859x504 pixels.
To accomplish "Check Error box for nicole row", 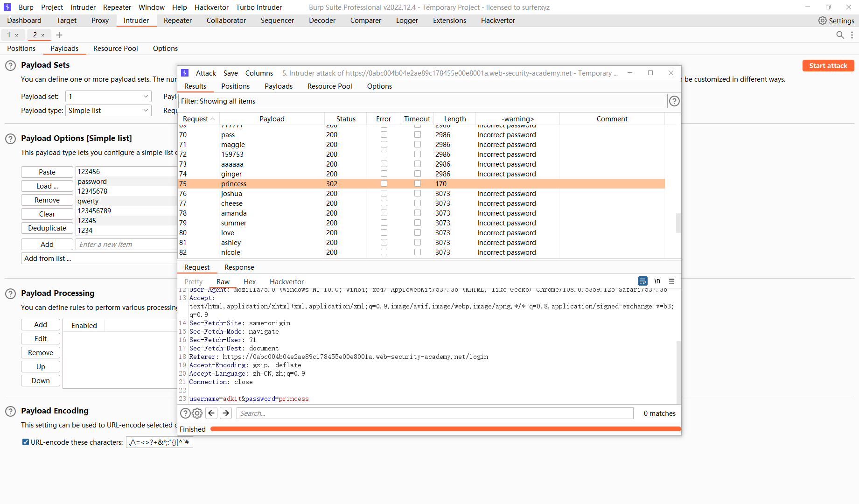I will tap(384, 252).
